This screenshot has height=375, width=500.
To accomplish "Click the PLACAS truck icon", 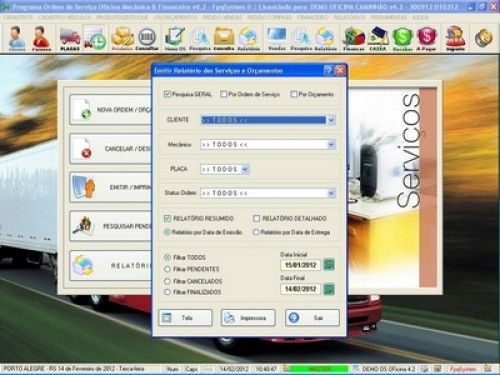I will coord(70,38).
